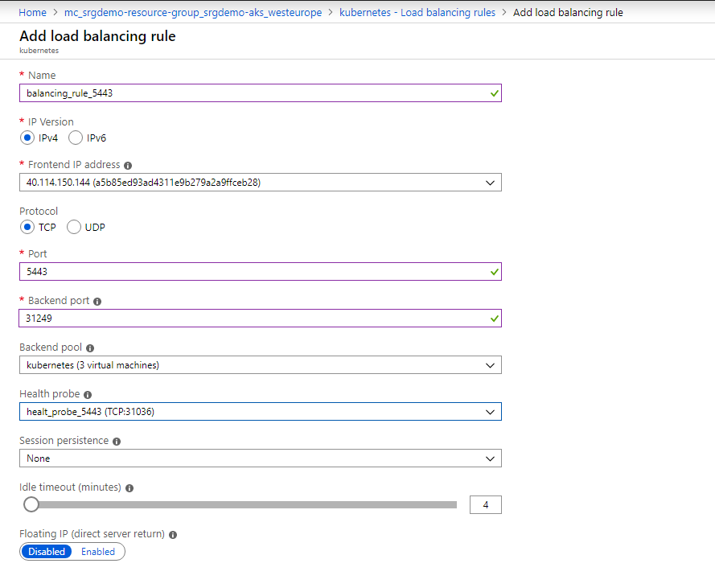Click the Idle timeout slider handle
This screenshot has height=588, width=715.
point(31,504)
